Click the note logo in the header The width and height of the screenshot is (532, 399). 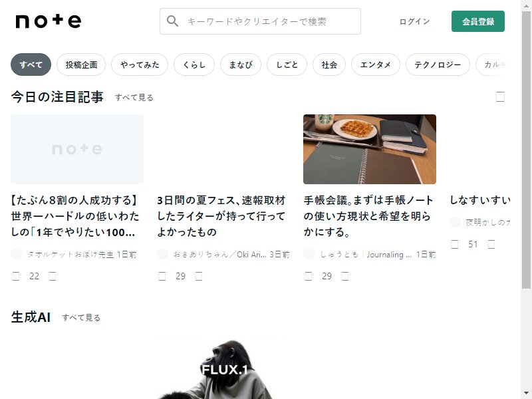click(x=48, y=21)
